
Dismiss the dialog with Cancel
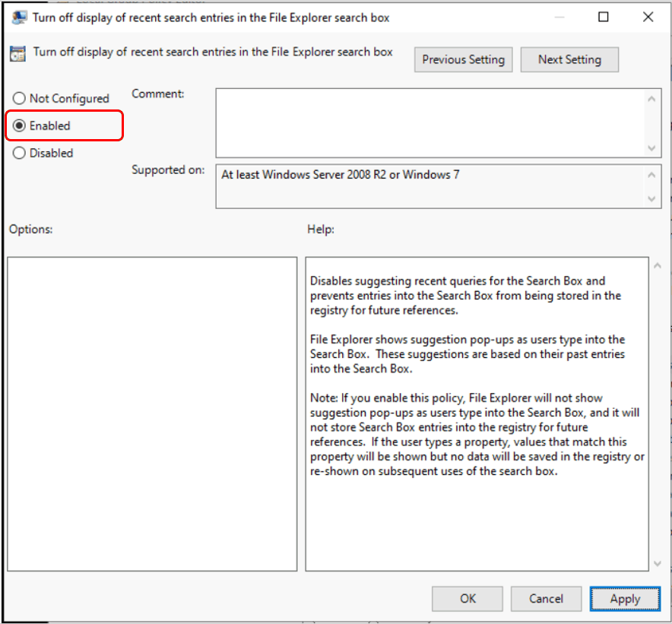[546, 598]
